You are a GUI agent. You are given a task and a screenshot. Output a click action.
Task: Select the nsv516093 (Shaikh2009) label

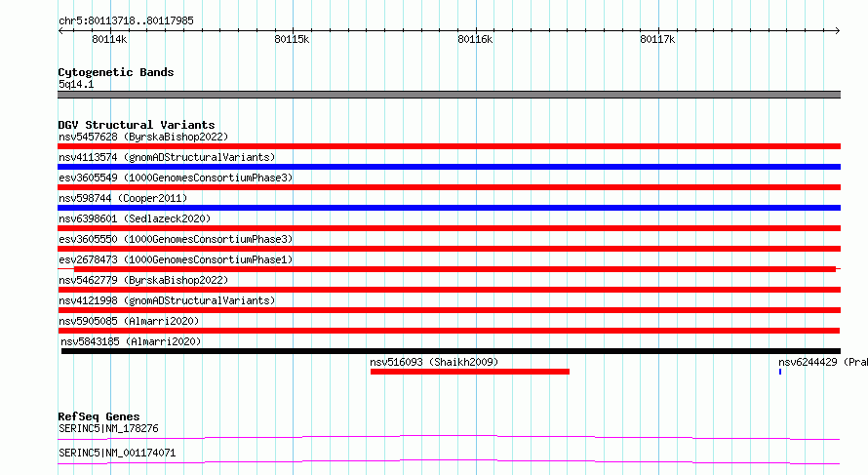434,362
